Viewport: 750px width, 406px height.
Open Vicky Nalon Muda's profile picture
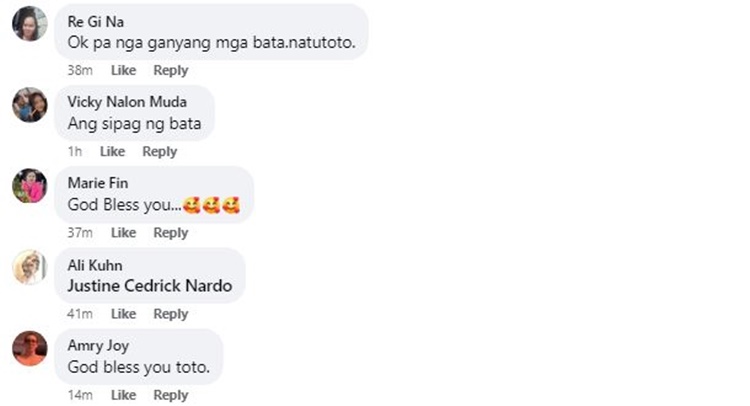point(30,105)
